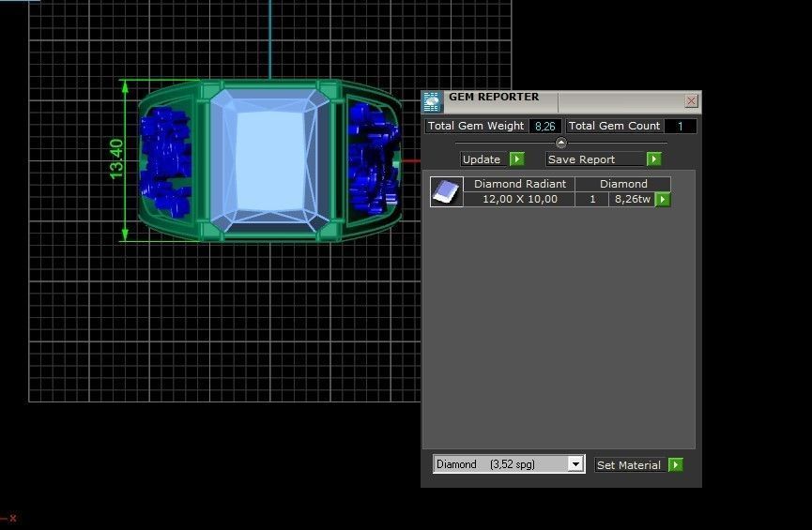Click the gem quantity cell showing 1
The image size is (812, 530).
click(x=592, y=199)
